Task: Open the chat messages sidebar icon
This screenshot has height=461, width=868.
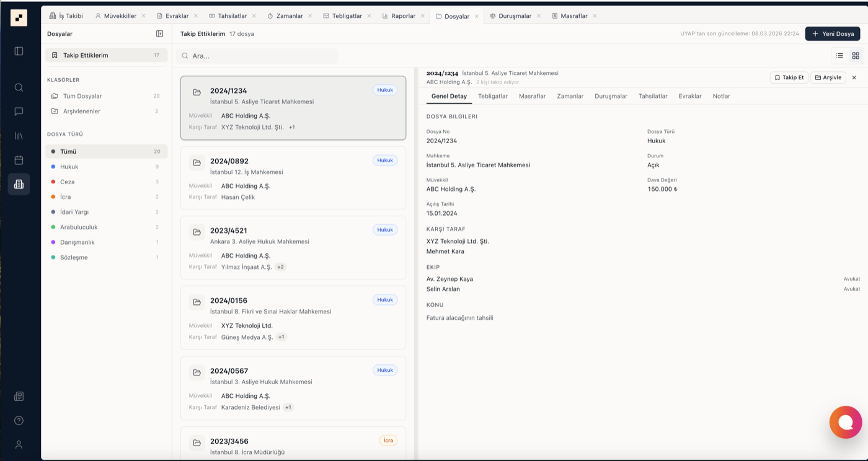Action: point(19,112)
